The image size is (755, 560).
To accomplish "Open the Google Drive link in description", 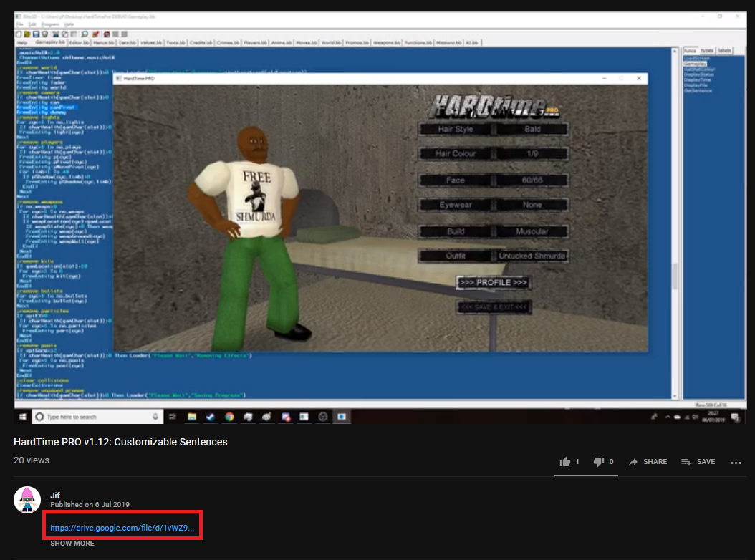I will pos(122,528).
